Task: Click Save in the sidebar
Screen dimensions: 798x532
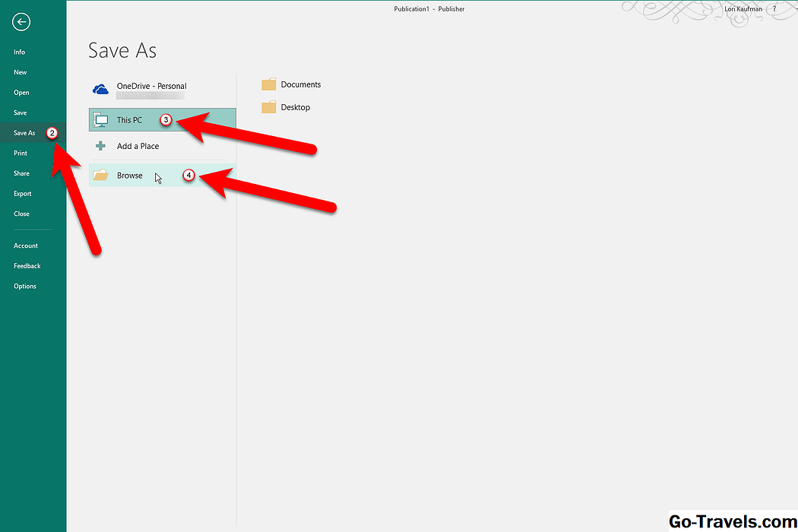Action: (20, 112)
